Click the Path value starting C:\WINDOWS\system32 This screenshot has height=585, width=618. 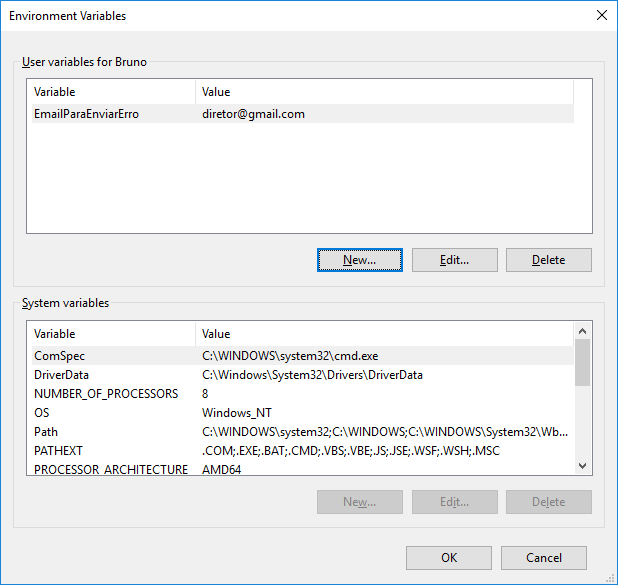385,432
